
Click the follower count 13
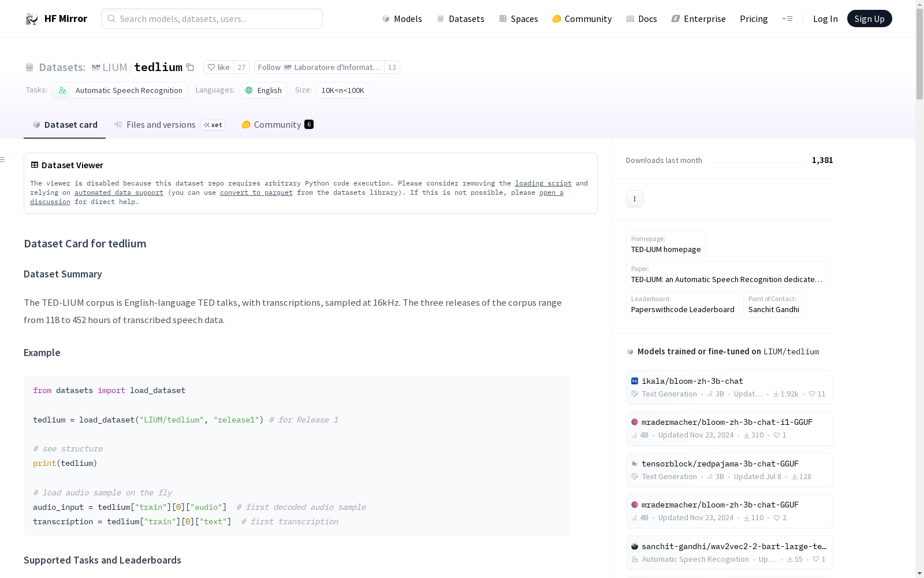pyautogui.click(x=392, y=67)
